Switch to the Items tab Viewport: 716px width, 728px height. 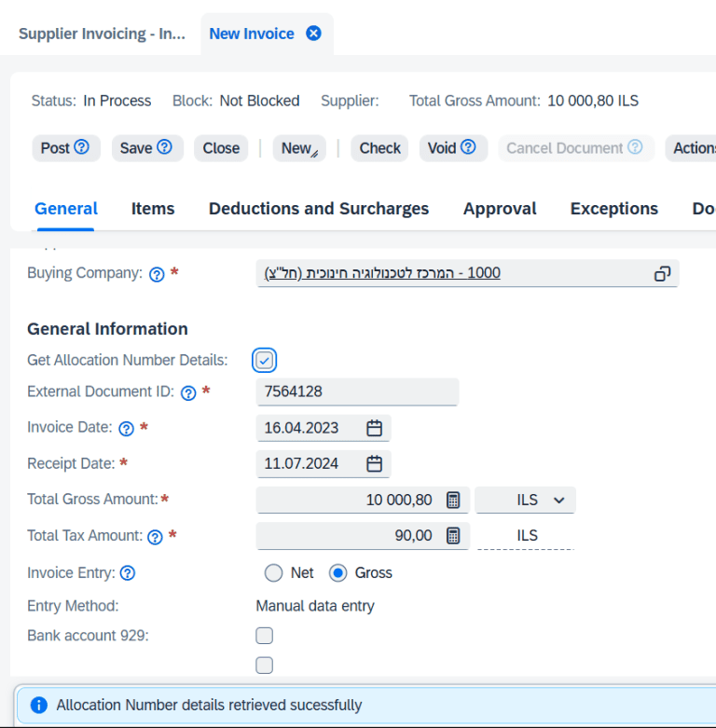pyautogui.click(x=153, y=209)
